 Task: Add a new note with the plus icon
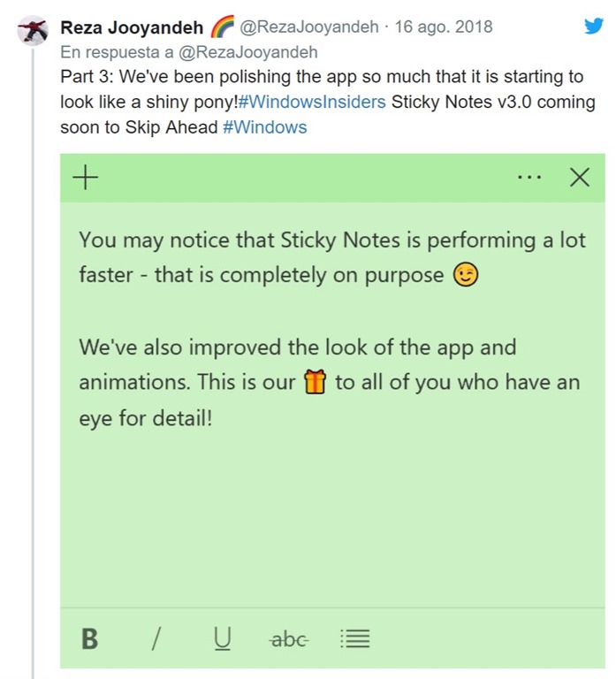click(85, 179)
